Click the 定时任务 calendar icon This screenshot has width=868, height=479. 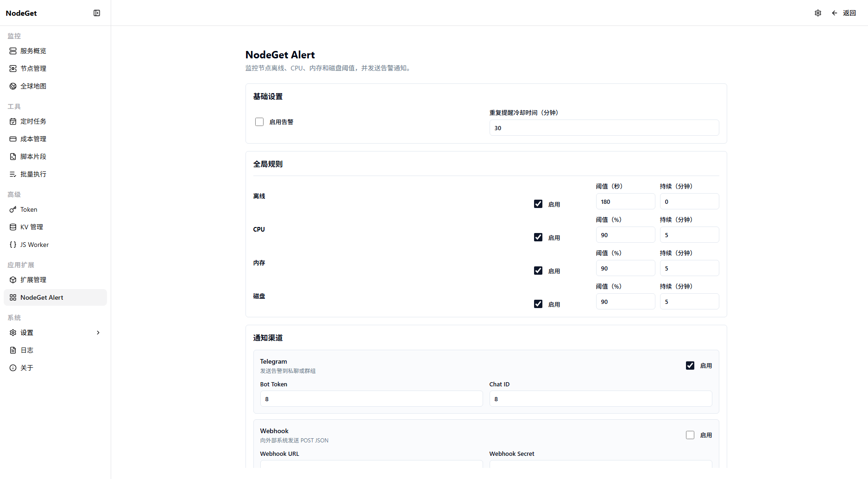13,121
